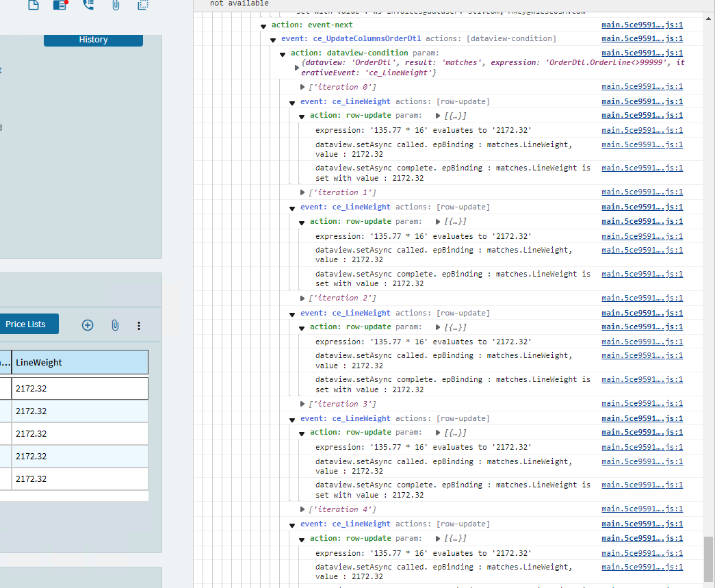Collapse the 'action: event-next' log group
The image size is (715, 588).
263,26
